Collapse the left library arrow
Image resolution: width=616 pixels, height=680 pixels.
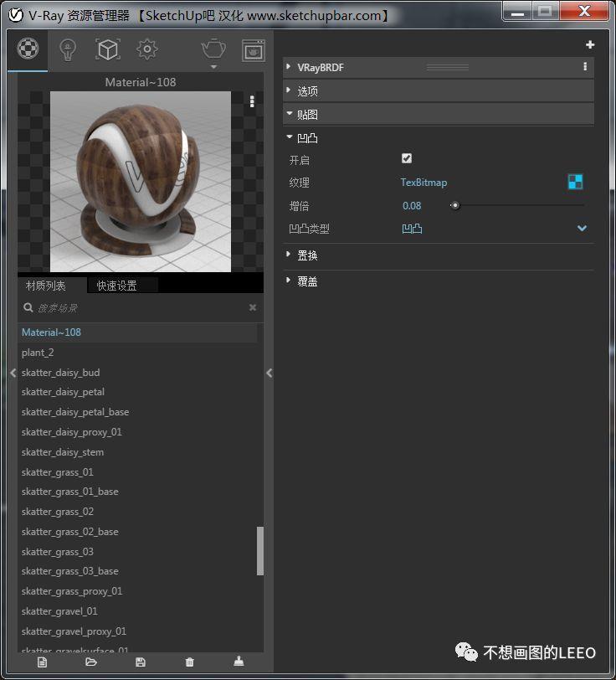13,373
